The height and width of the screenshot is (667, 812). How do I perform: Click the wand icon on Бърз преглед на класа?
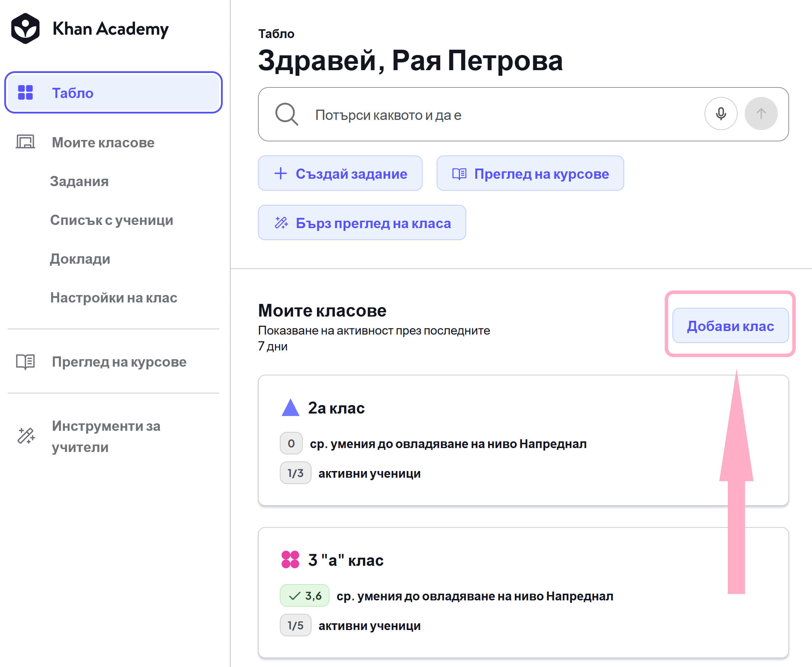tap(281, 223)
